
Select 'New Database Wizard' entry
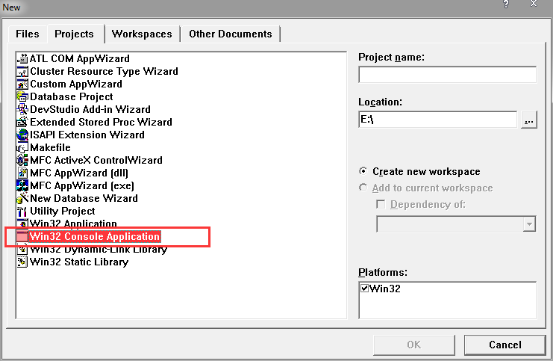click(x=84, y=199)
